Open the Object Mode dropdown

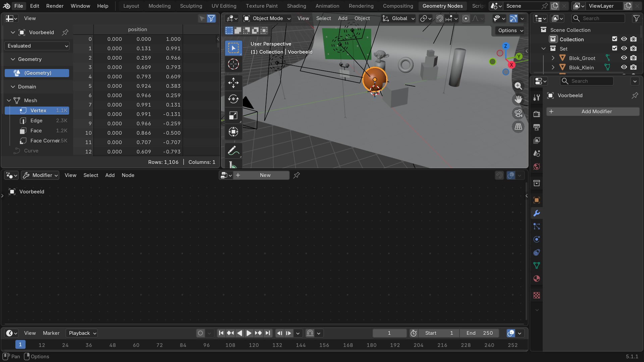click(x=267, y=18)
